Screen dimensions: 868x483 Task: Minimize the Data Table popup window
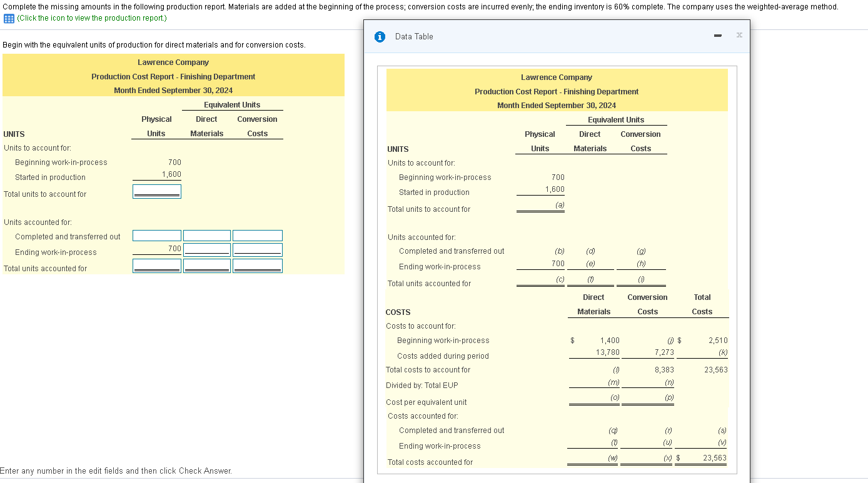[717, 36]
